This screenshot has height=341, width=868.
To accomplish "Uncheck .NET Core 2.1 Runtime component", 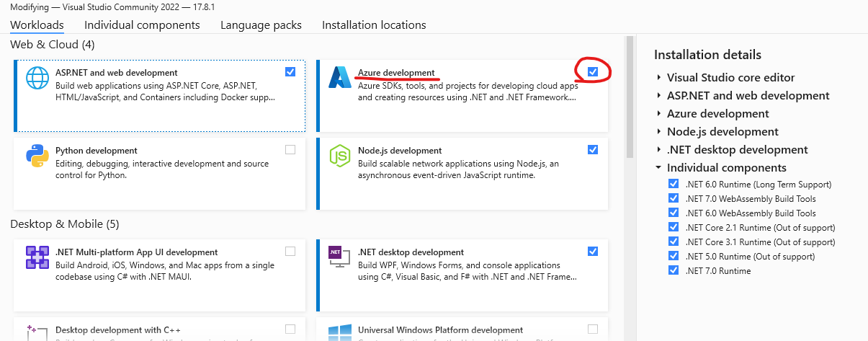I will click(674, 227).
